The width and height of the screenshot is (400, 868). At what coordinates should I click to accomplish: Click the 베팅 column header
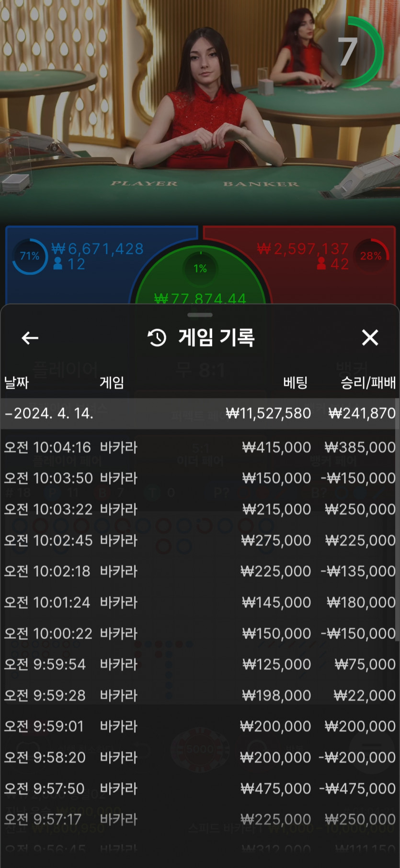pos(295,383)
